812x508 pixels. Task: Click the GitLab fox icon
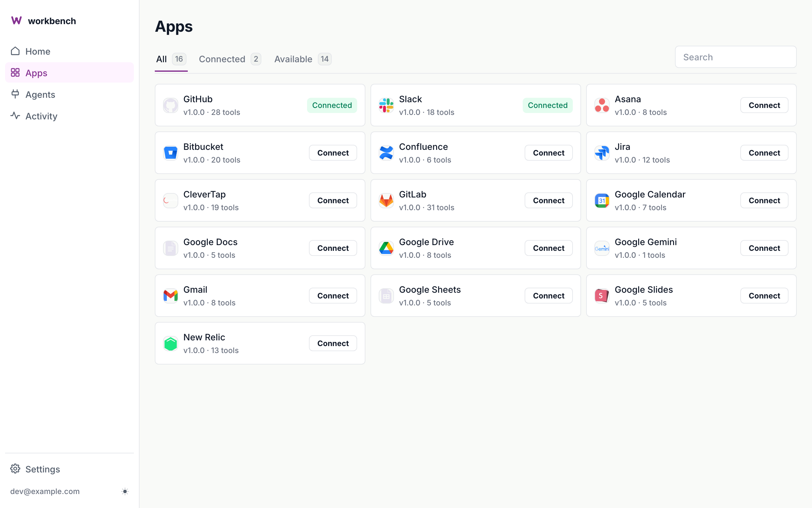coord(386,201)
